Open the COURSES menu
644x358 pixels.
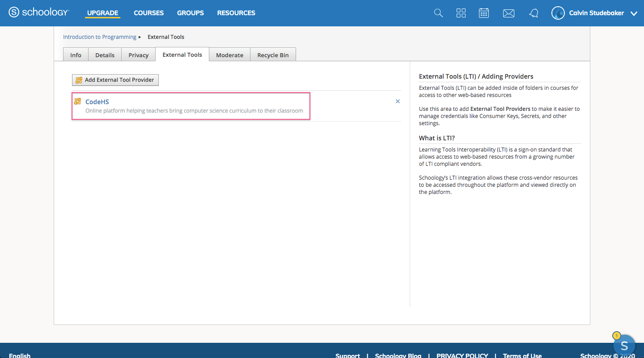(x=148, y=13)
